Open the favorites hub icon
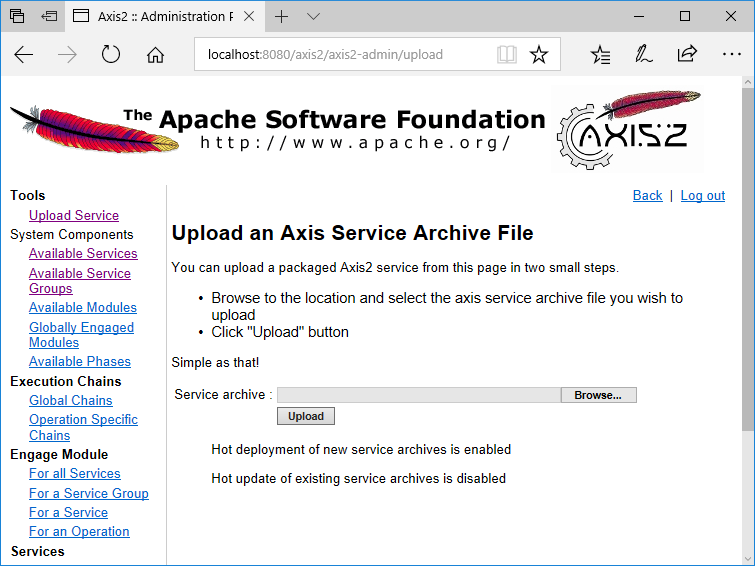Viewport: 755px width, 566px height. point(600,54)
